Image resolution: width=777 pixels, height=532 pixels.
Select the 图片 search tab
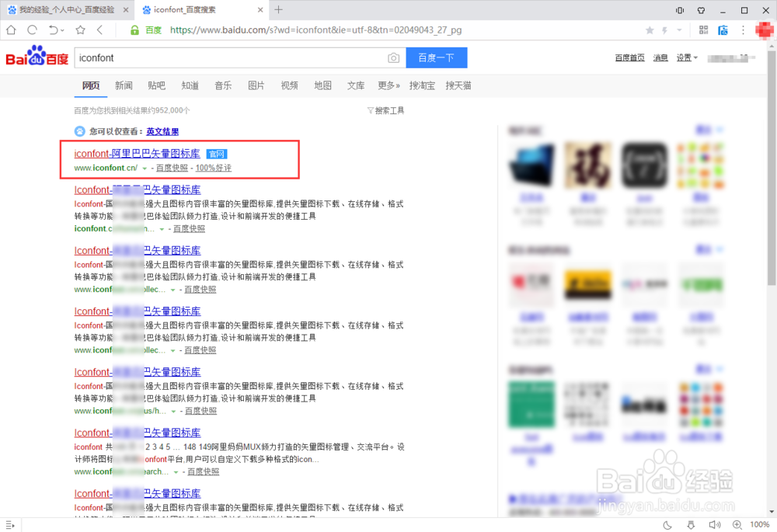pos(256,85)
